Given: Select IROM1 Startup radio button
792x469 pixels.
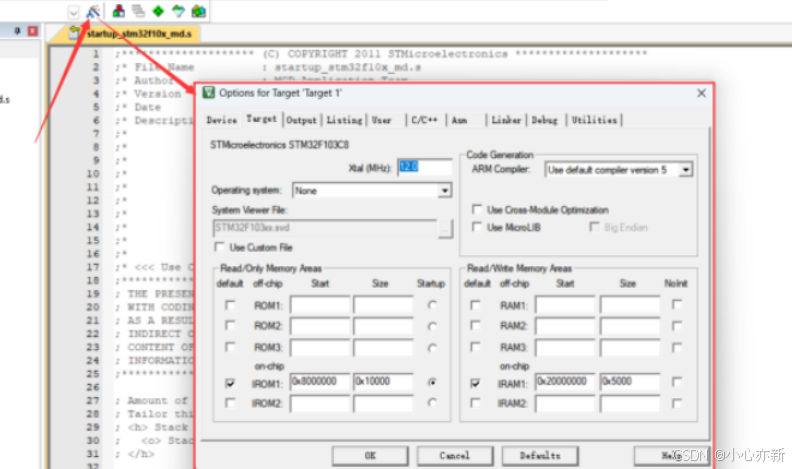Looking at the screenshot, I should 432,383.
